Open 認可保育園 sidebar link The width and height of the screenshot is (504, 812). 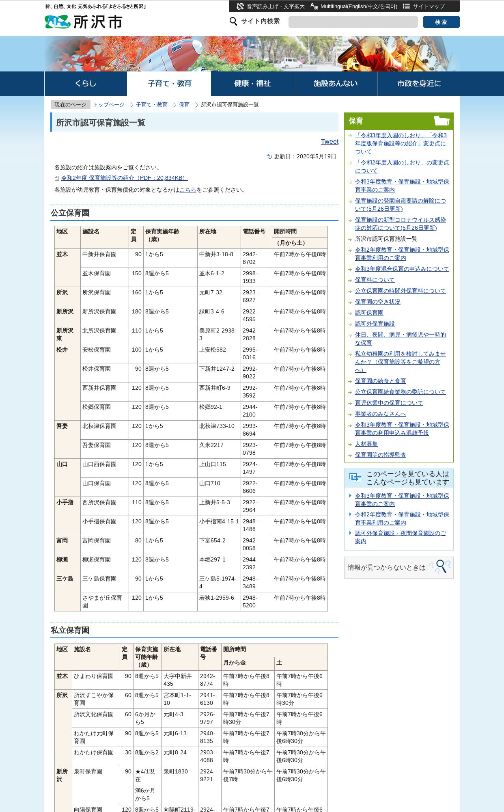tap(369, 313)
